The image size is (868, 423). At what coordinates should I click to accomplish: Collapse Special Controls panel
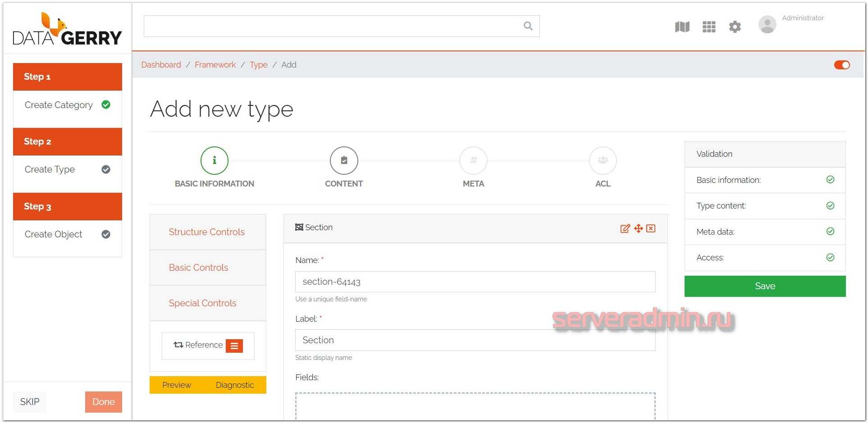tap(208, 303)
